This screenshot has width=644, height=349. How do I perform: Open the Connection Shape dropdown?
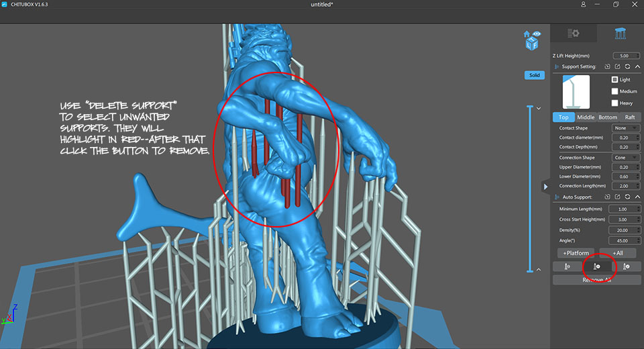coord(625,158)
